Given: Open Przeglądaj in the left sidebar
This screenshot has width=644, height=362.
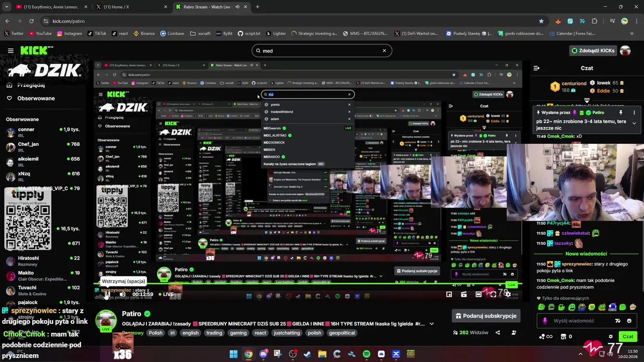Looking at the screenshot, I should 31,85.
